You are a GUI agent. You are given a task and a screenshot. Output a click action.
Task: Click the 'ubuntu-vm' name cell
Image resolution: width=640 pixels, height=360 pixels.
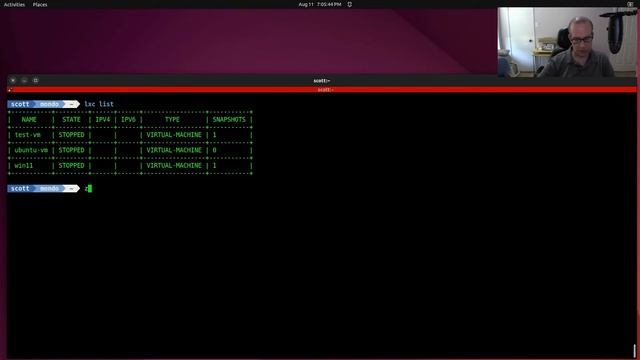pos(31,150)
